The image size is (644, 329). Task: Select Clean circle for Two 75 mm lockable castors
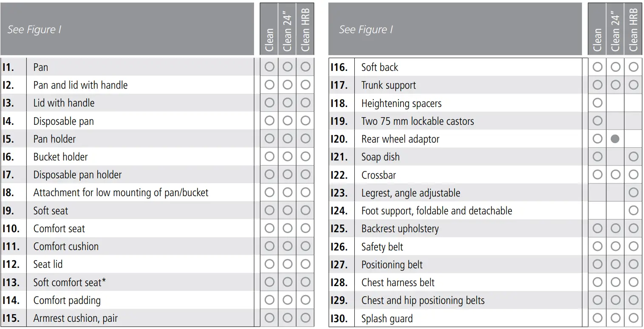(x=597, y=121)
